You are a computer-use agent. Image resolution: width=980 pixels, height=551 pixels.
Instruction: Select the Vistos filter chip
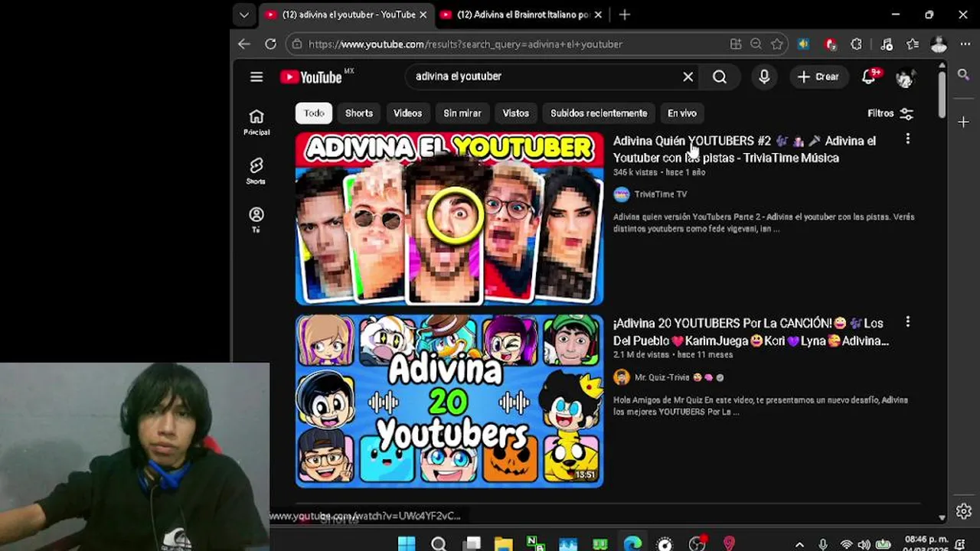[516, 113]
